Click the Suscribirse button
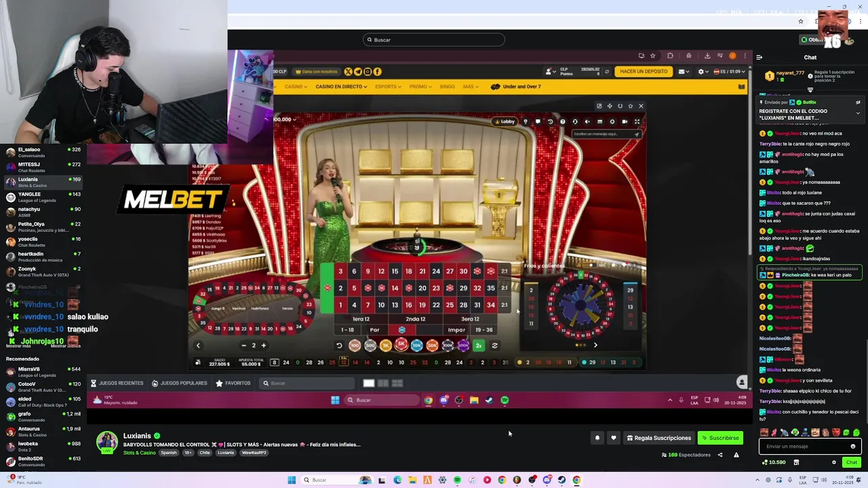 (x=720, y=438)
